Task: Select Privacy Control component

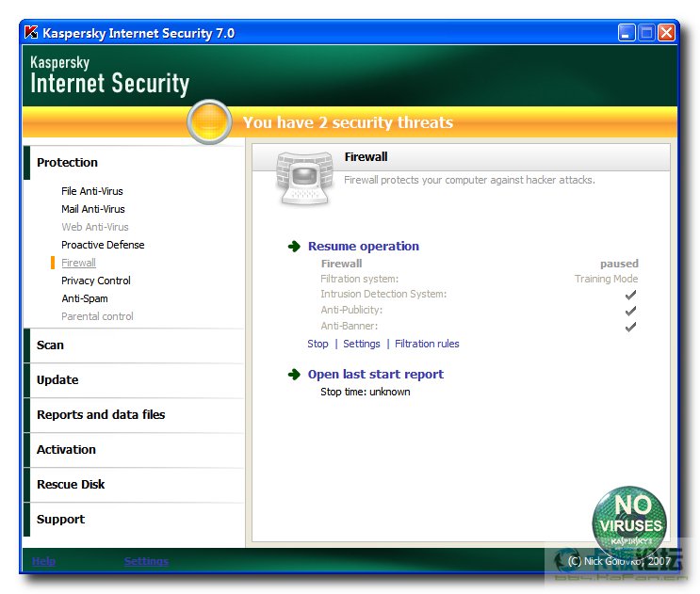Action: pyautogui.click(x=96, y=281)
